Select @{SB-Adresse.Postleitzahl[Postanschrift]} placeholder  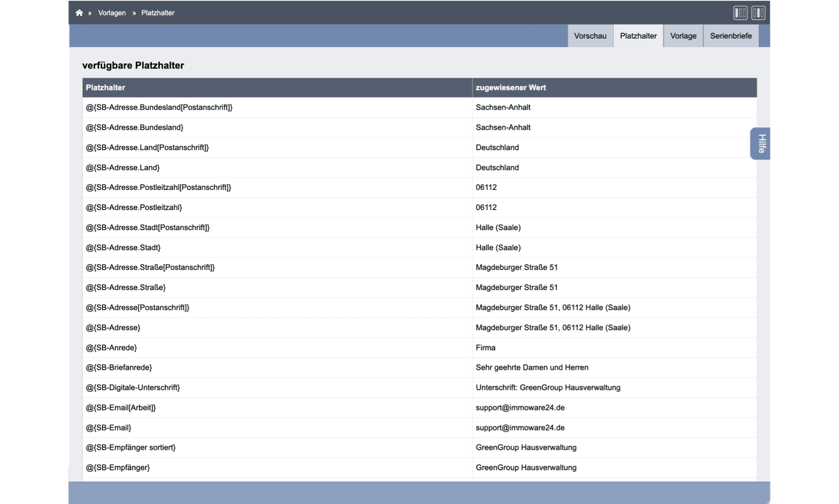158,187
